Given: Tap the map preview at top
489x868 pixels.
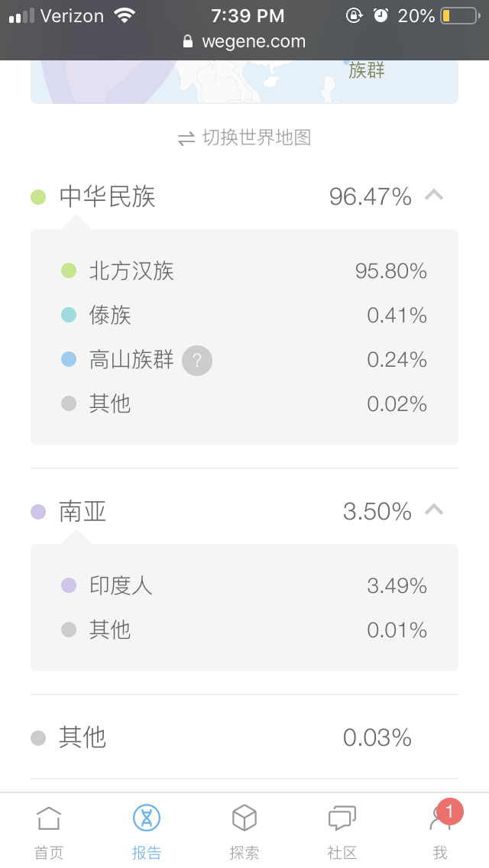Looking at the screenshot, I should click(244, 81).
